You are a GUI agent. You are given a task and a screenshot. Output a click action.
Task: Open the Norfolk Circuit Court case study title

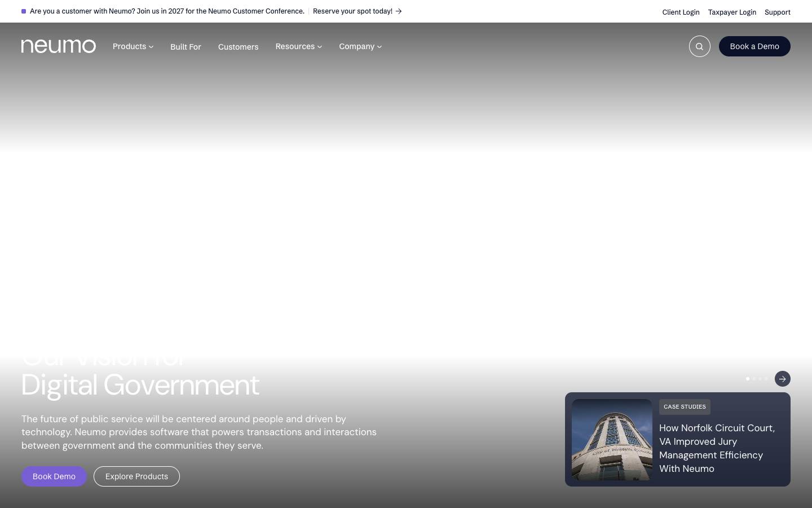click(x=717, y=448)
